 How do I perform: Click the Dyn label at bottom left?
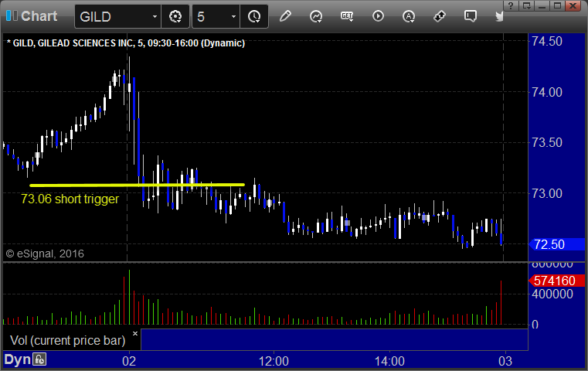point(17,359)
